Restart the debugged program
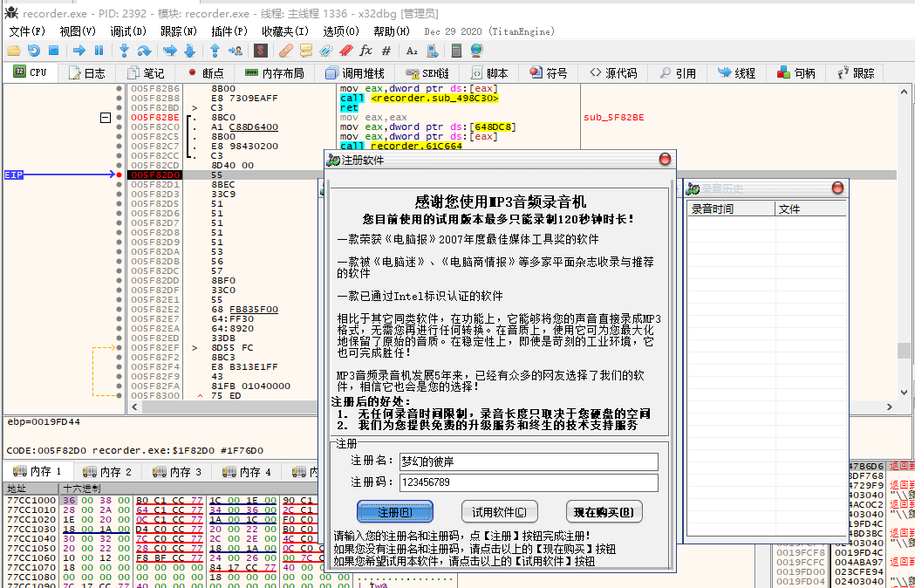Screen dimensions: 915x588 [x=34, y=51]
